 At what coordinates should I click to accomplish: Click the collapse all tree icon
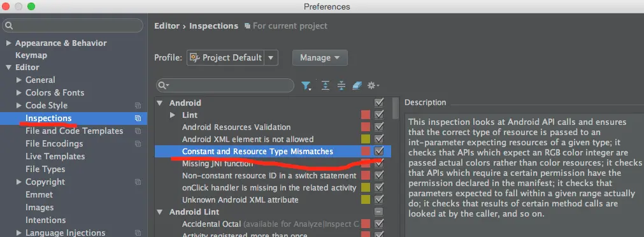[x=341, y=85]
